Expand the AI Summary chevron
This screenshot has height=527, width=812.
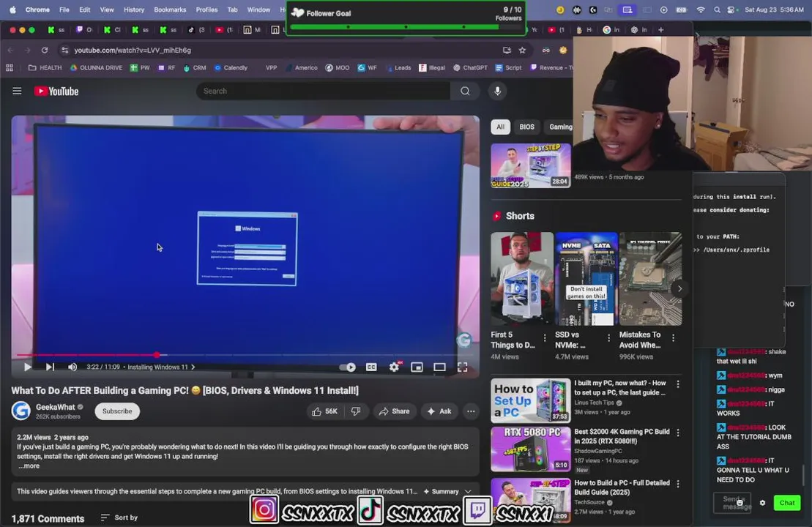point(468,491)
